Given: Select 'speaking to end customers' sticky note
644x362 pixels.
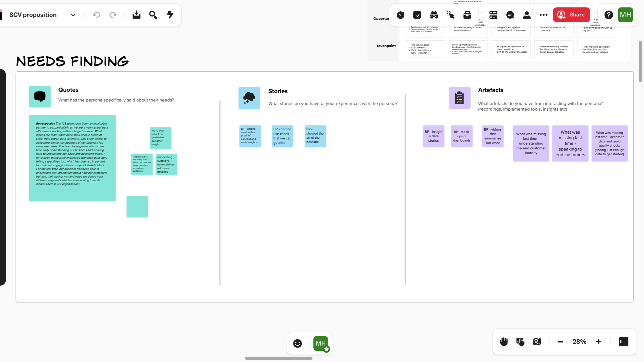Looking at the screenshot, I should [570, 143].
